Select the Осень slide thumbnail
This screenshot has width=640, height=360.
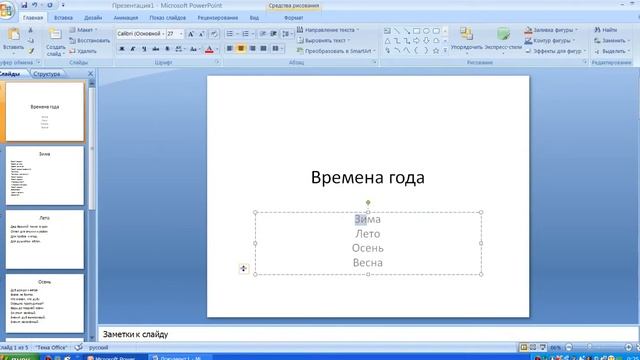click(44, 303)
